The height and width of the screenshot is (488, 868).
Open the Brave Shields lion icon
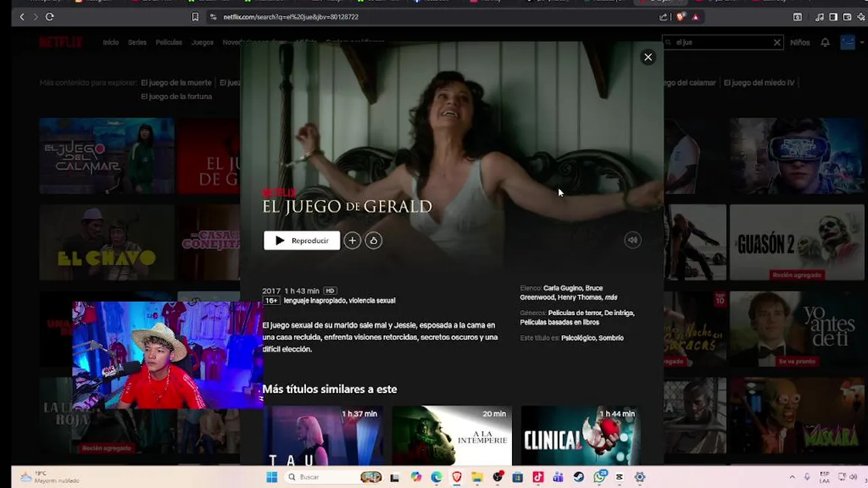tap(681, 17)
